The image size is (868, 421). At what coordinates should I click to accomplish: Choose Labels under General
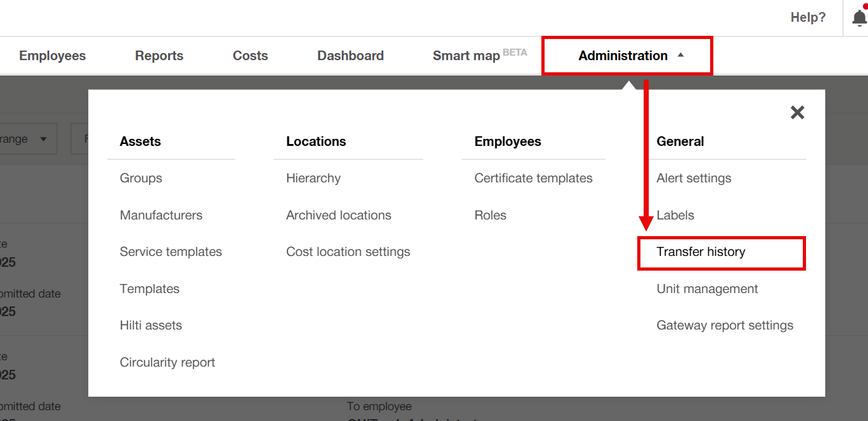675,216
